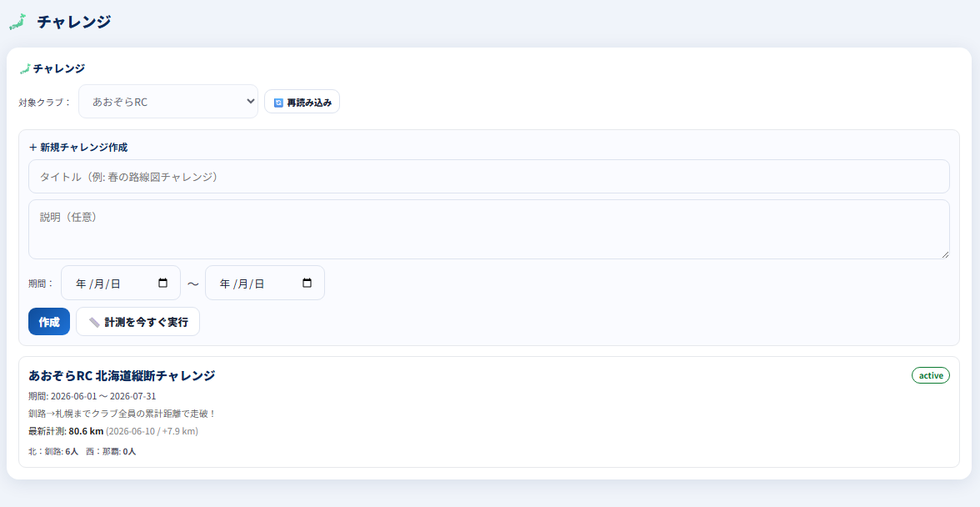Focus the 説明（任意）description textarea
Screen dimensions: 980x507
pos(488,229)
